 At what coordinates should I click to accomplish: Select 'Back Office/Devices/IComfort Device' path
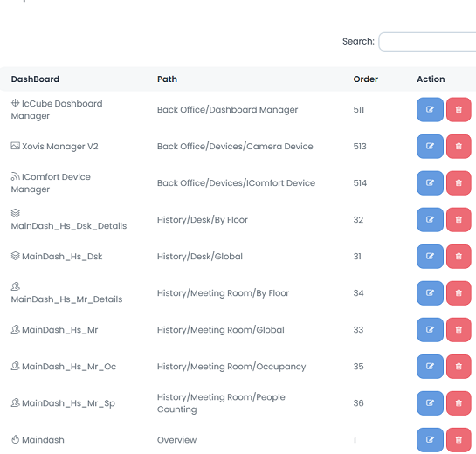pos(236,183)
